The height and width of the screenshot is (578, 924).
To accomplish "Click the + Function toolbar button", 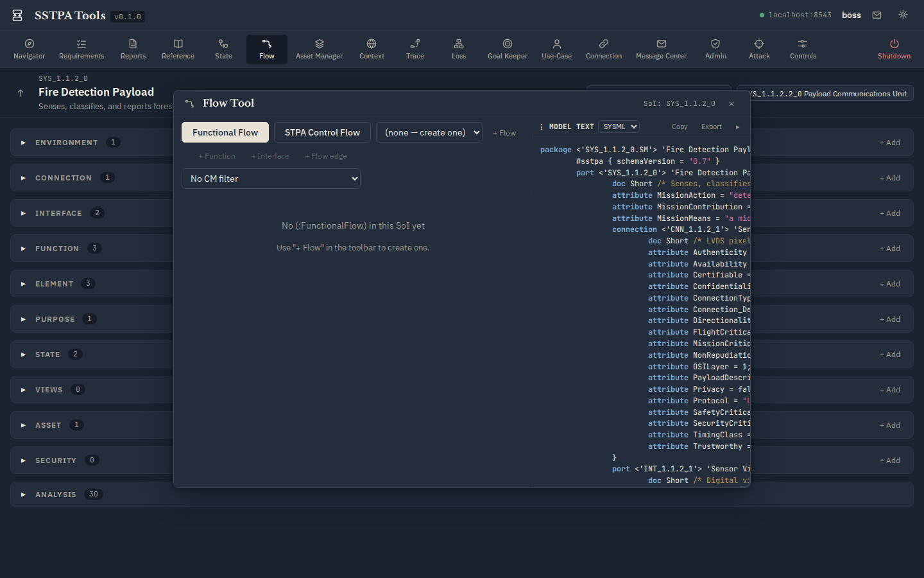I will [x=217, y=156].
